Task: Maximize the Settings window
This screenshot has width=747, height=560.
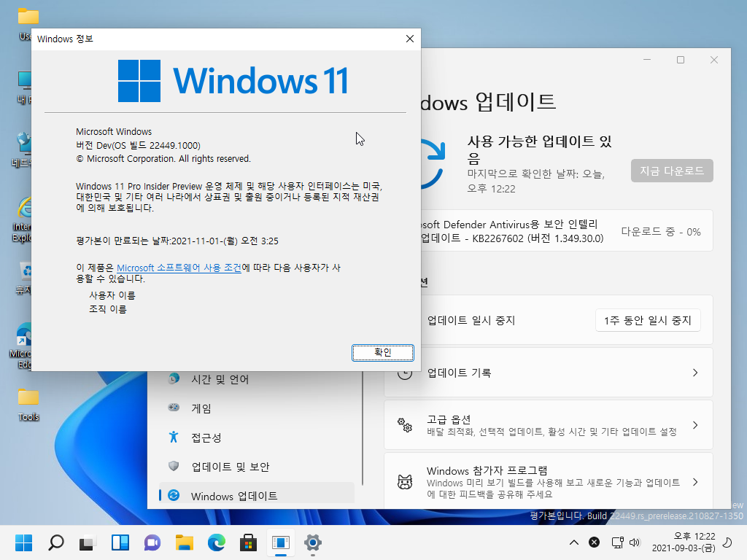Action: point(681,60)
